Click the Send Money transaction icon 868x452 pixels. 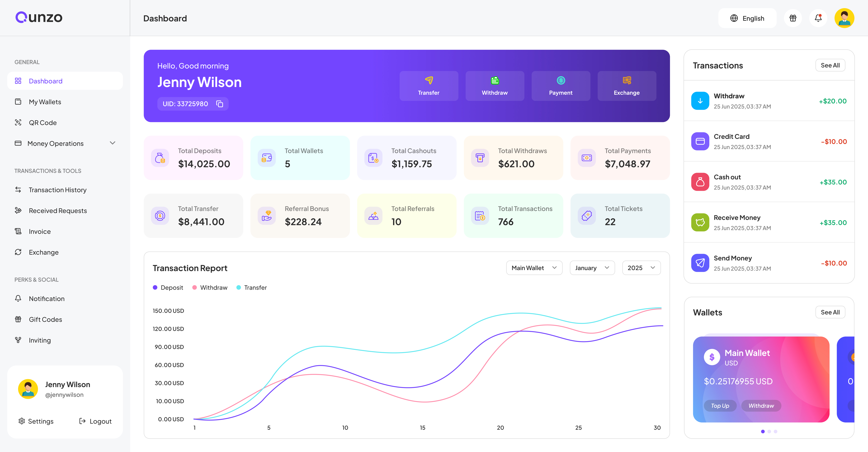click(700, 263)
